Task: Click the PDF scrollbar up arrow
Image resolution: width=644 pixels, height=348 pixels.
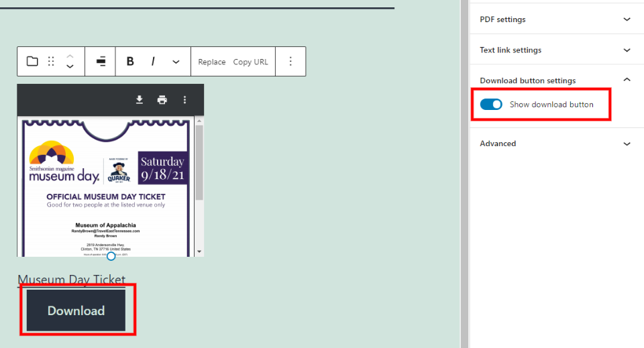Action: (199, 121)
